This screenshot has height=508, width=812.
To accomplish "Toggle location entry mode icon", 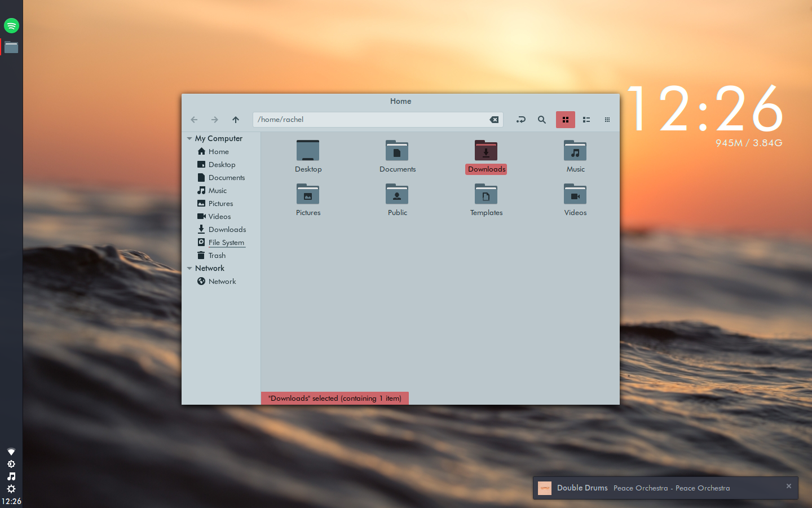I will click(x=521, y=120).
